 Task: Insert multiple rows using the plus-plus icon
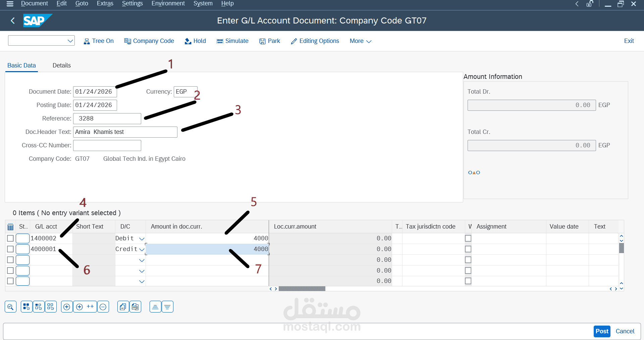pyautogui.click(x=85, y=306)
